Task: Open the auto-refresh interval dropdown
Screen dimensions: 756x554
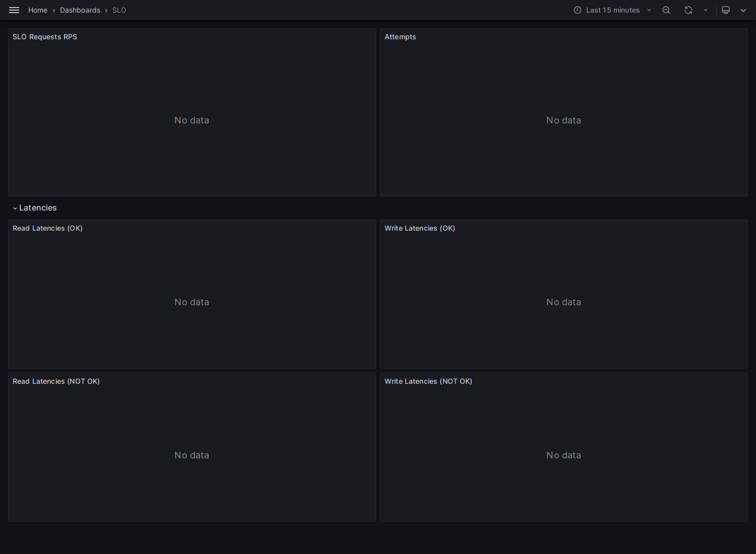Action: tap(706, 10)
